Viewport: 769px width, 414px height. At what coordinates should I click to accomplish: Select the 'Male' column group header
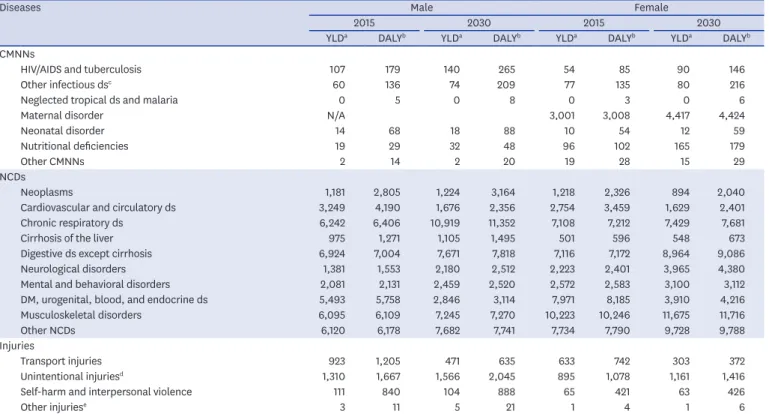tap(422, 8)
